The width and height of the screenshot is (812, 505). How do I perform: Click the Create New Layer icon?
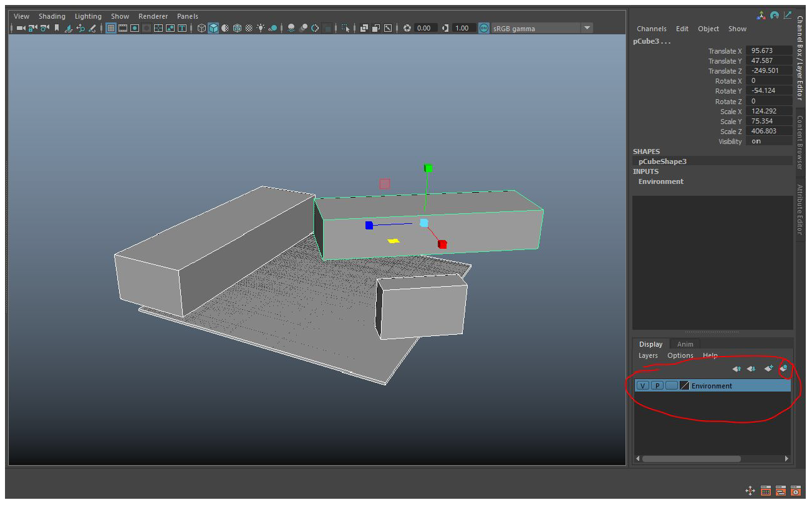768,368
